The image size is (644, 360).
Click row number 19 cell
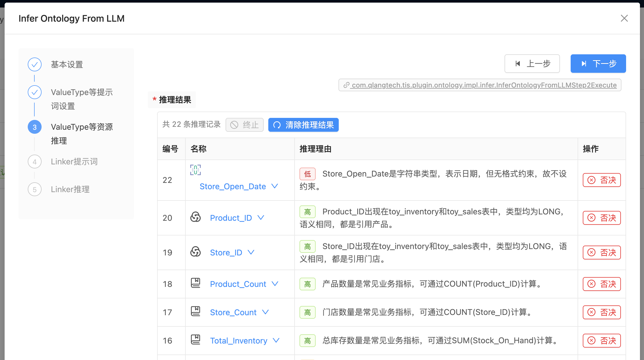tap(171, 253)
